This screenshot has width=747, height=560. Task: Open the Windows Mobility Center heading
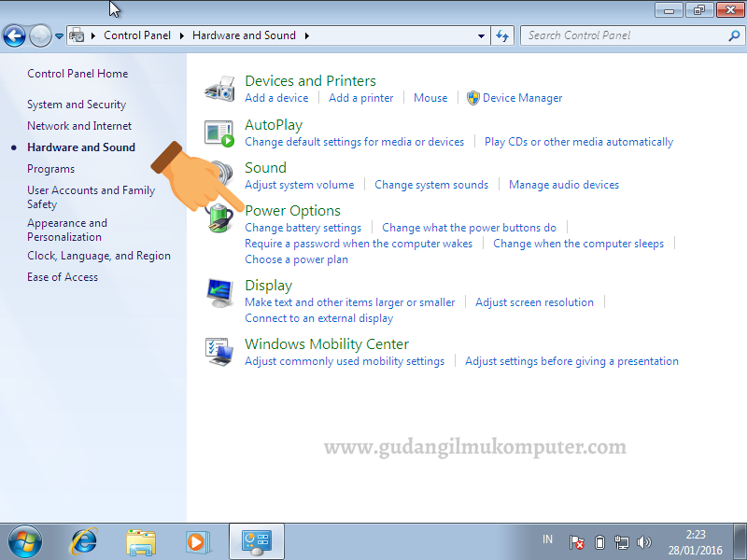coord(327,344)
